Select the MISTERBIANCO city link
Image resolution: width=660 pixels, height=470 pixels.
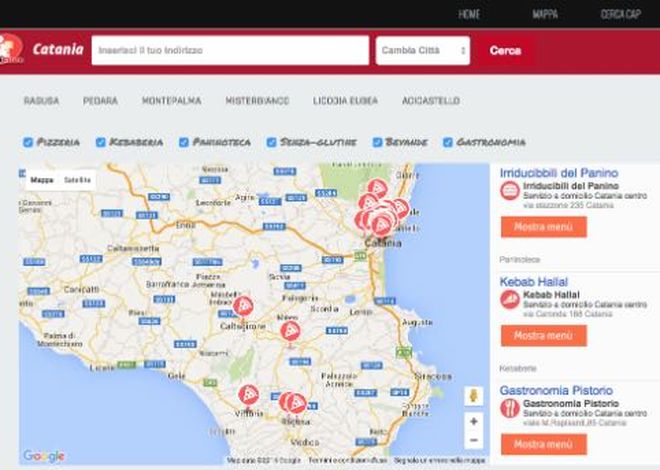tap(257, 101)
